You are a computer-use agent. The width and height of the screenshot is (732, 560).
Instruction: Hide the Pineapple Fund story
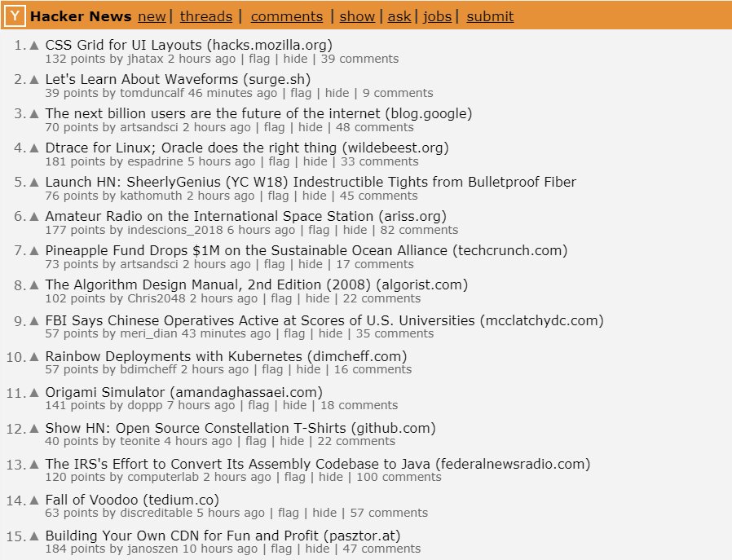click(310, 264)
